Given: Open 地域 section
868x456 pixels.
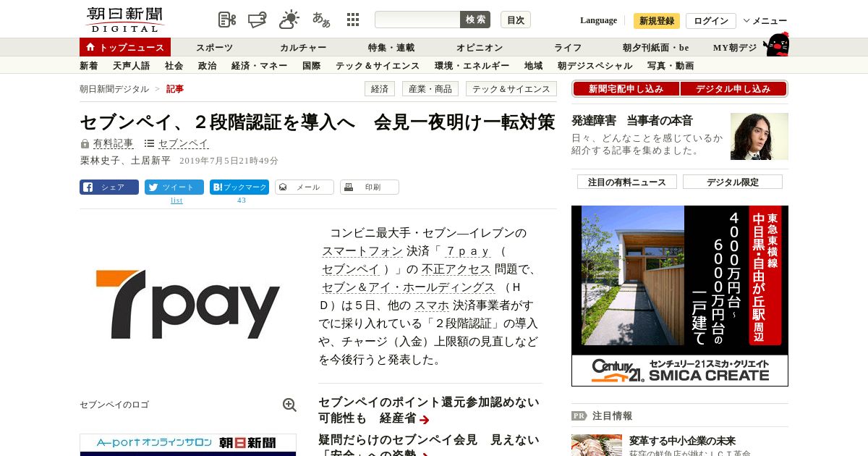Looking at the screenshot, I should click(x=534, y=65).
